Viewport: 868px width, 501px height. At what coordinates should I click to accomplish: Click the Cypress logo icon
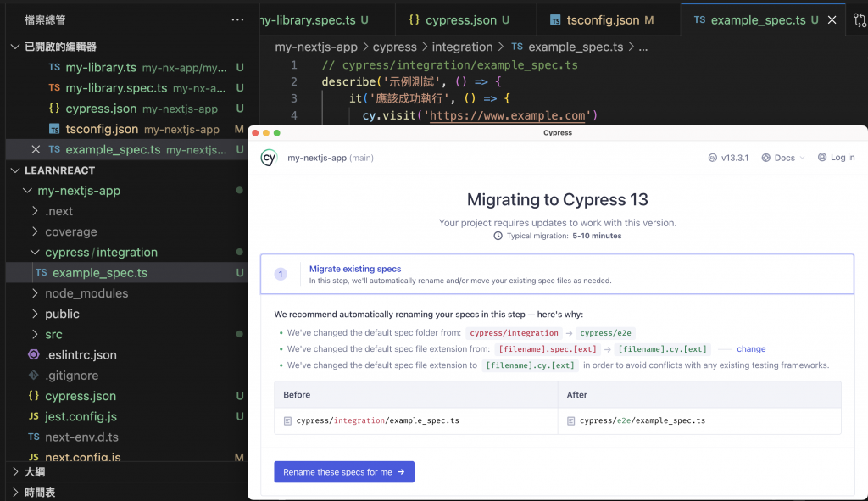coord(269,158)
